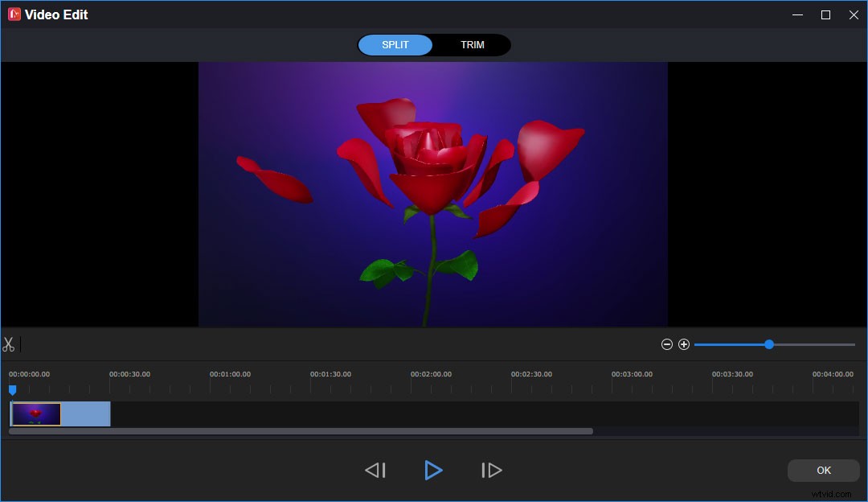Switch to TRIM mode

[473, 45]
